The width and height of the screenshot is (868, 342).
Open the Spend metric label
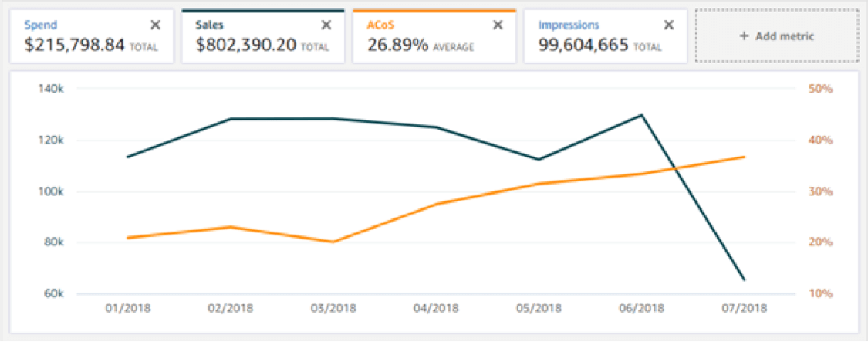tap(40, 25)
